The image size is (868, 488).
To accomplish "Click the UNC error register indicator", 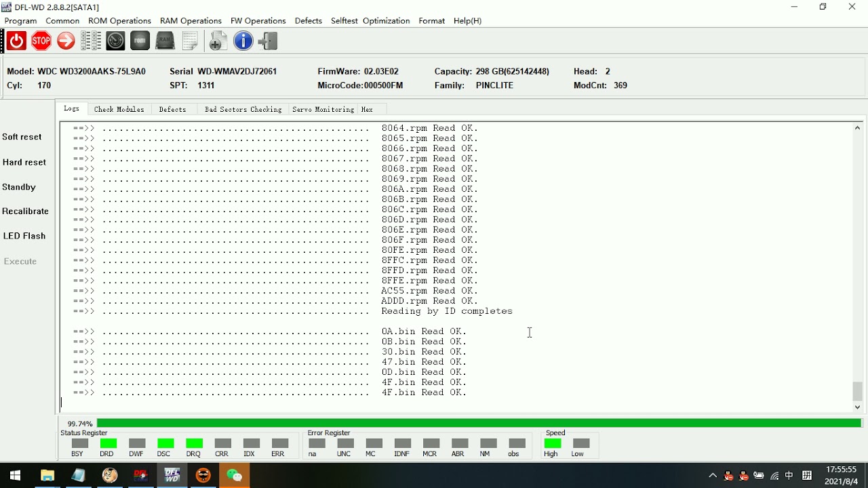I will point(345,443).
